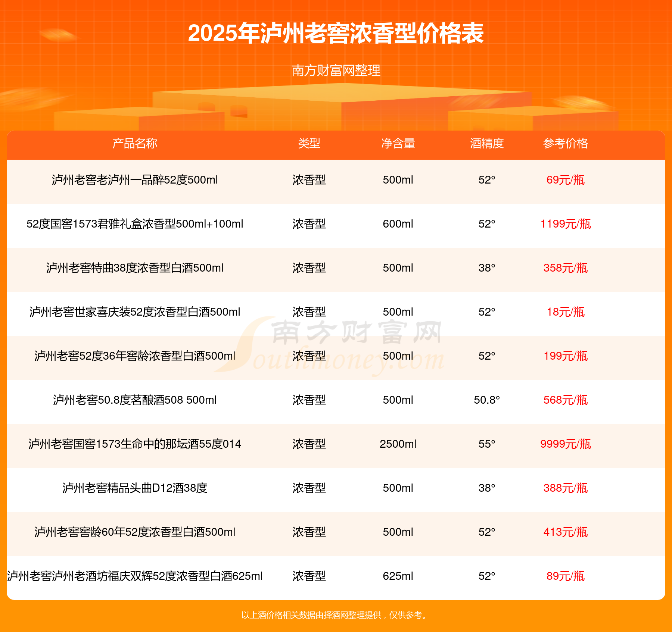The image size is (672, 632).
Task: Click 500ml in the 特曲38度 row
Action: [x=398, y=268]
